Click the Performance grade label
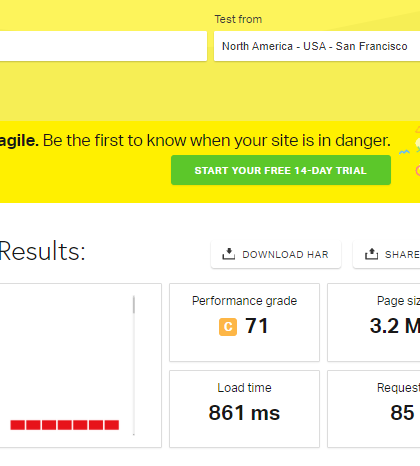The image size is (420, 466). (244, 301)
